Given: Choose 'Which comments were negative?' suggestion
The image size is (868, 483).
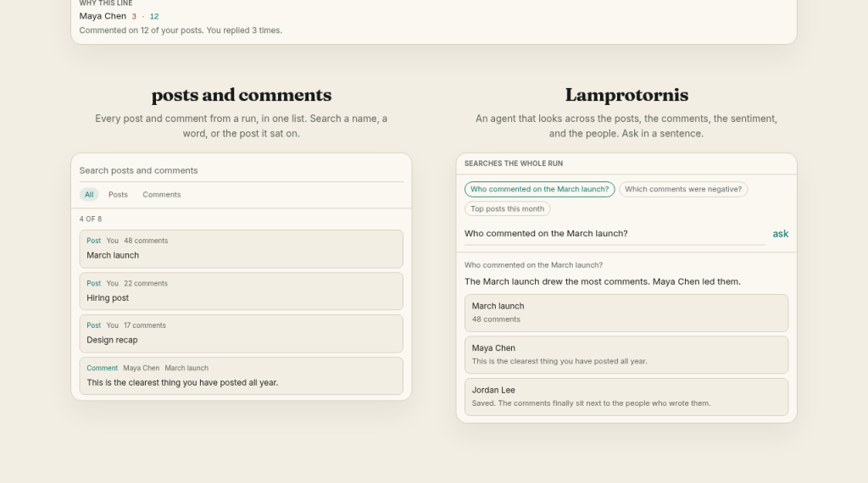Looking at the screenshot, I should [683, 189].
